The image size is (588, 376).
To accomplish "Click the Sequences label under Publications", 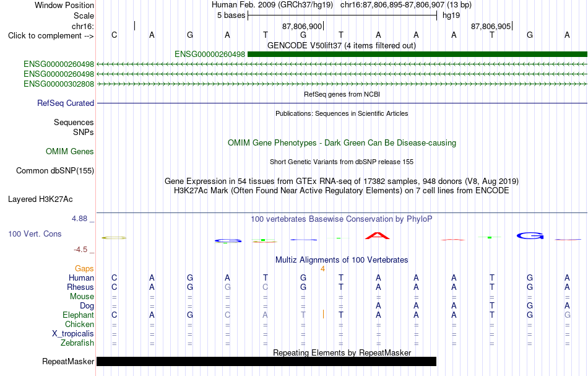I will 74,122.
